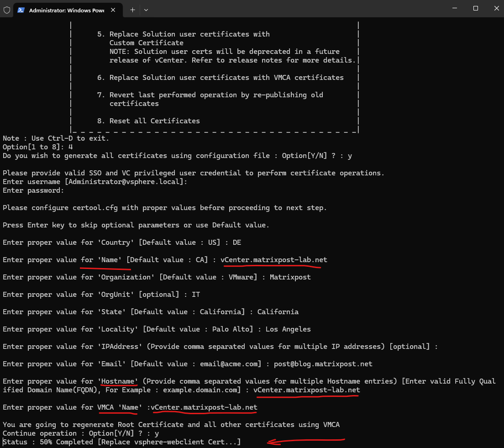Click the PowerShell icon on the tab

(x=21, y=10)
